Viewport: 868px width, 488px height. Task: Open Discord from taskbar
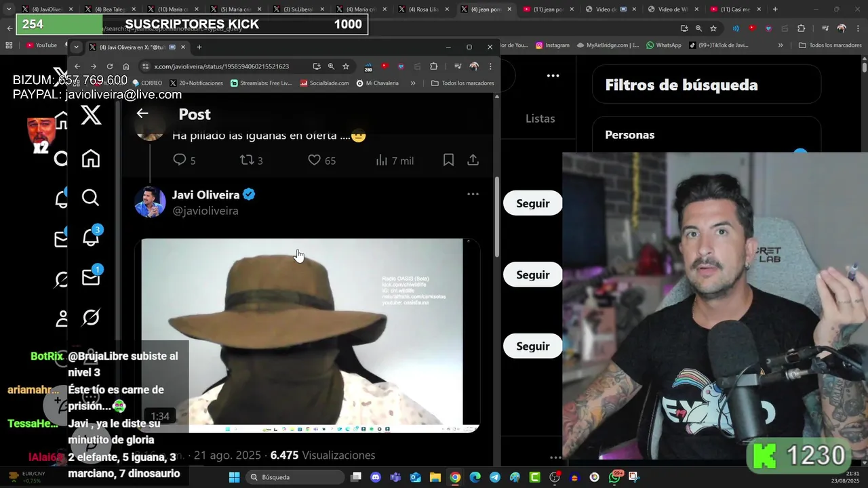click(376, 477)
